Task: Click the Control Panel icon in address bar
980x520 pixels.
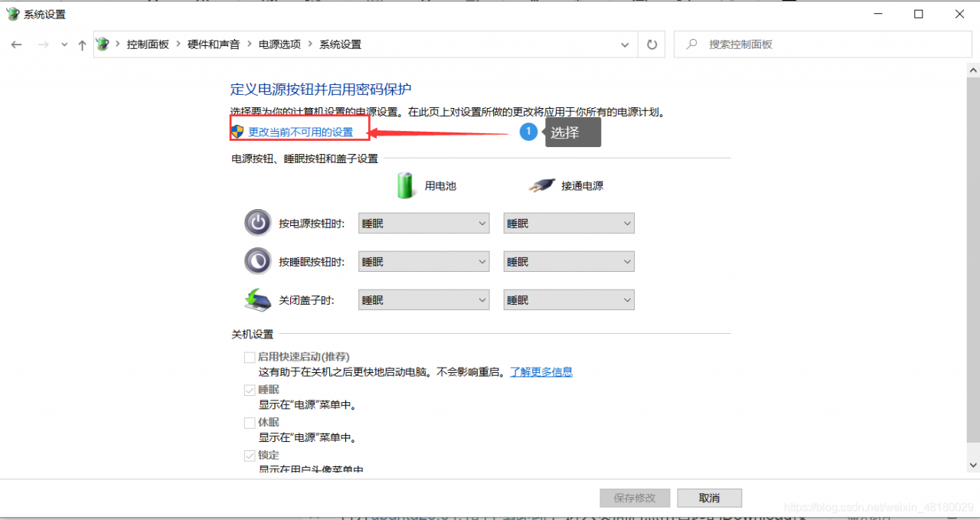Action: tap(103, 44)
